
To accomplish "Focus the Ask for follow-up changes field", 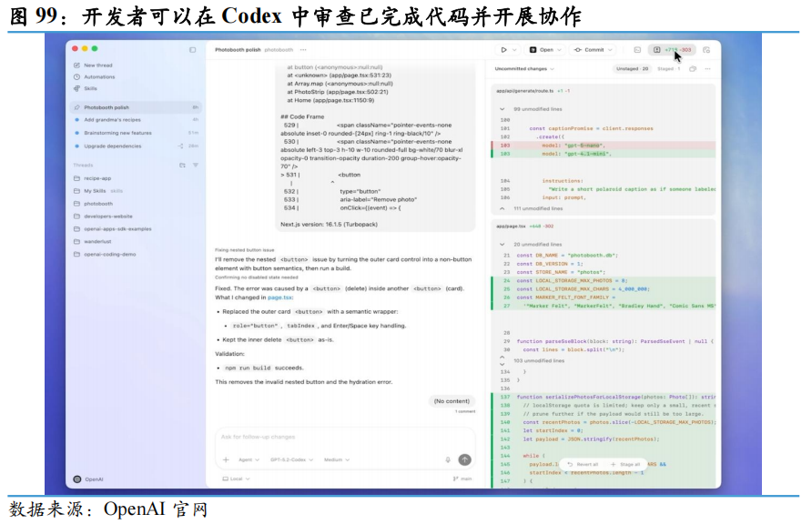I will (x=344, y=437).
